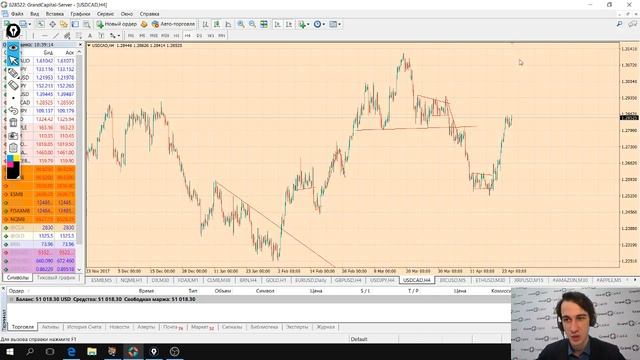Open the USDCAD,H4 chart title triangle

[x=89, y=45]
